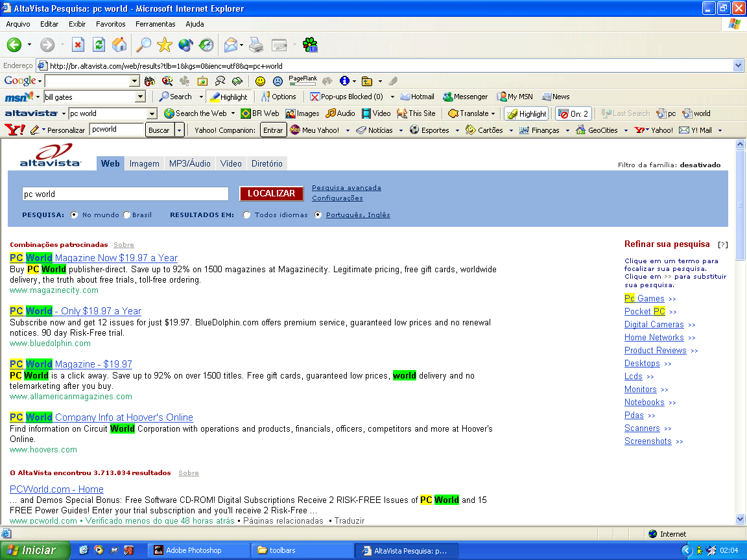Click Yahoo toolbar Entrar button

pyautogui.click(x=273, y=130)
